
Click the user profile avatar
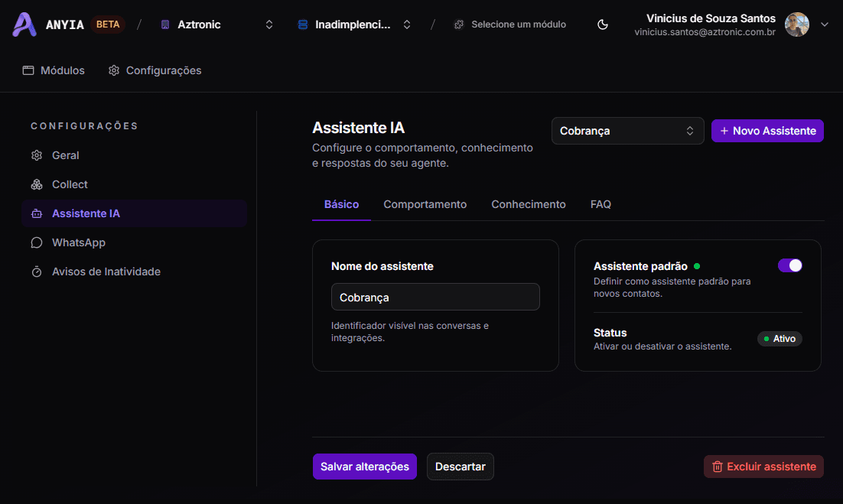(x=797, y=24)
